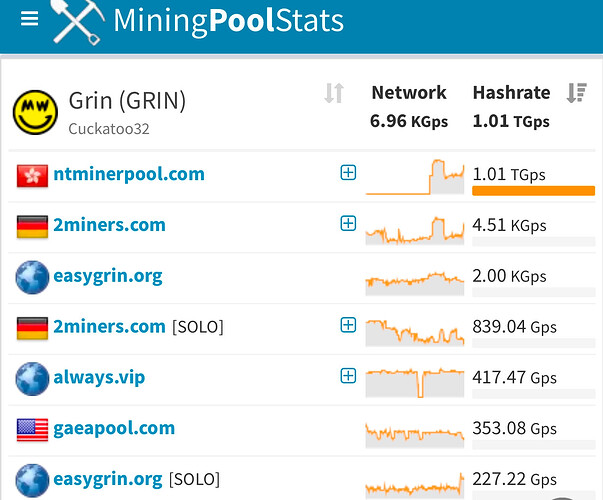Image resolution: width=603 pixels, height=500 pixels.
Task: Click the MiningPoolStats pickaxe and shovel logo
Action: 78,21
